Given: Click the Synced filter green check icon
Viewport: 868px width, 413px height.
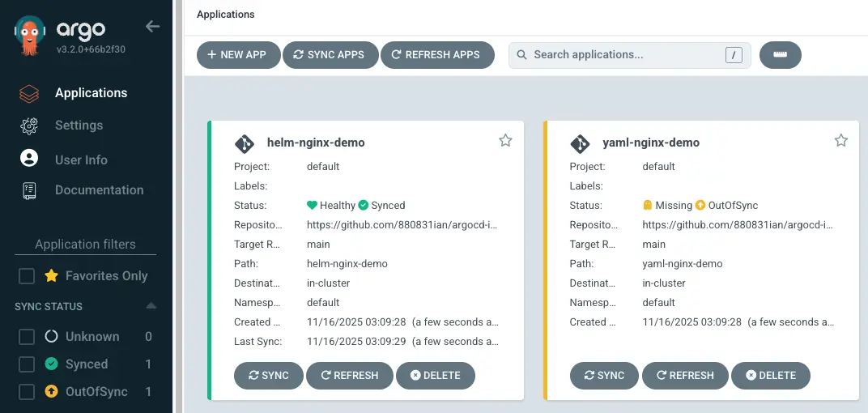Looking at the screenshot, I should [51, 364].
